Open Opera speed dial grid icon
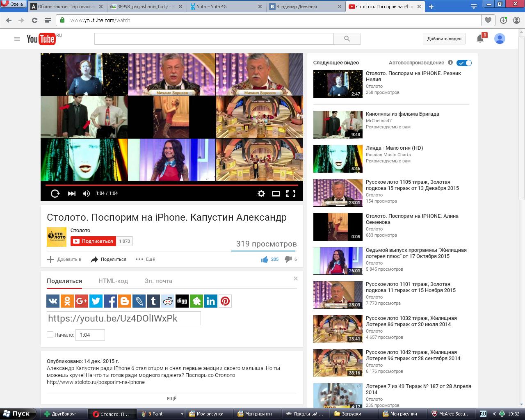The width and height of the screenshot is (525, 420). (x=48, y=20)
